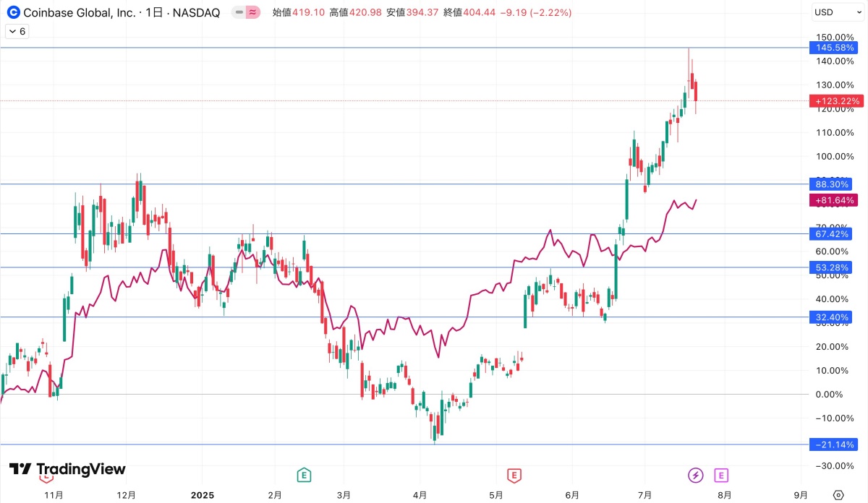Click the 100.00% price axis label
Viewport: 868px width, 503px height.
pyautogui.click(x=833, y=156)
